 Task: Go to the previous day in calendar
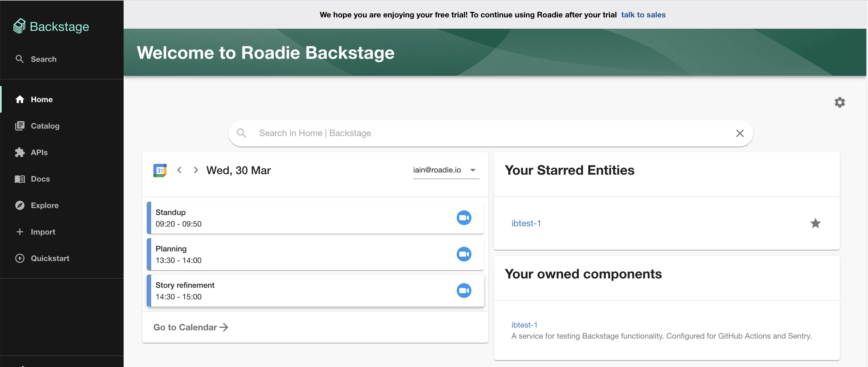point(180,170)
